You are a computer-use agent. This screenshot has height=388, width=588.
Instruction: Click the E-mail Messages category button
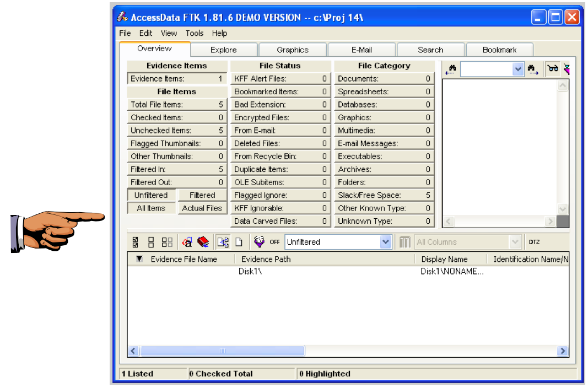point(384,144)
